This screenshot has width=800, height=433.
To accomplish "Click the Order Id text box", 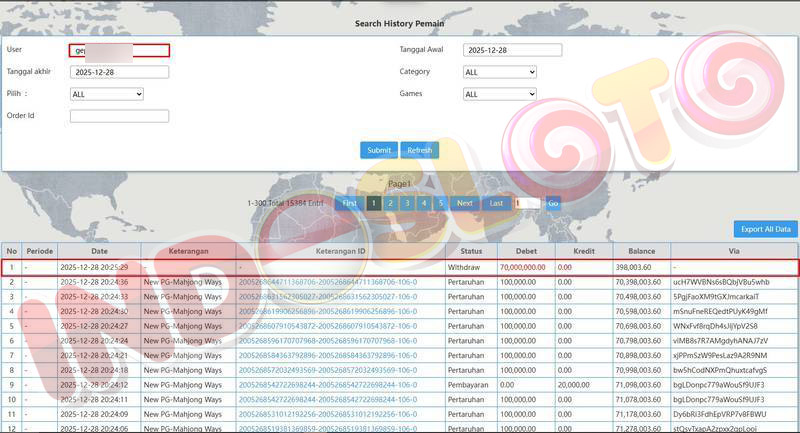I will pos(119,116).
